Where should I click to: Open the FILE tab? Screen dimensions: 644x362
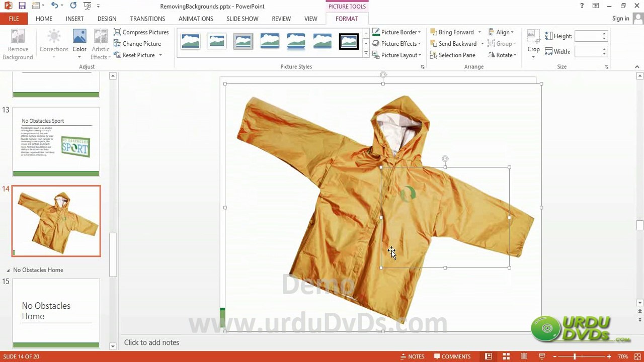click(x=14, y=19)
